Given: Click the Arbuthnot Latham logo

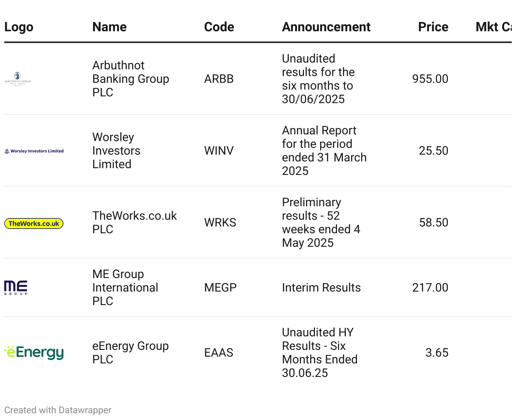Looking at the screenshot, I should [x=17, y=79].
